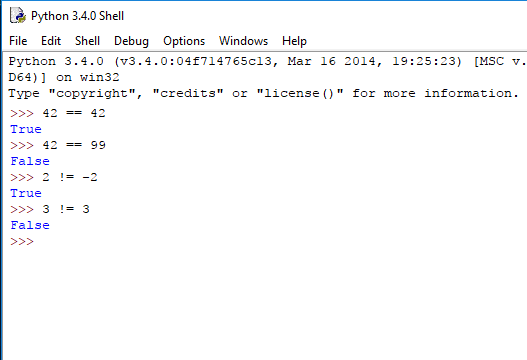This screenshot has width=527, height=360.
Task: Click the line '42 == 42'
Action: coord(74,113)
